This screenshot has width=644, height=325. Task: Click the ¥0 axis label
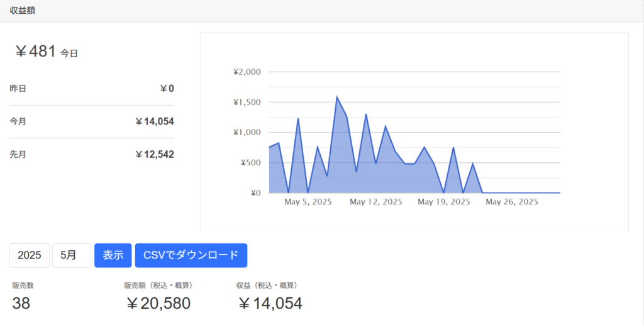[x=256, y=193]
